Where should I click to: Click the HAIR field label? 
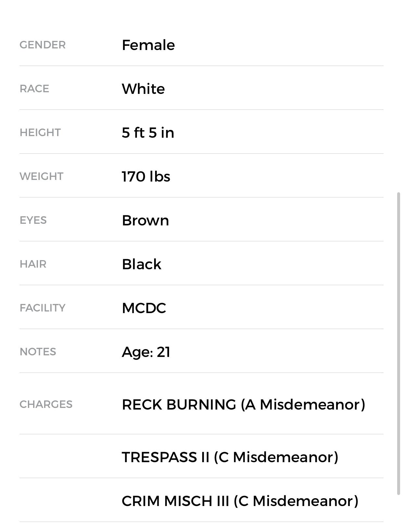(33, 264)
